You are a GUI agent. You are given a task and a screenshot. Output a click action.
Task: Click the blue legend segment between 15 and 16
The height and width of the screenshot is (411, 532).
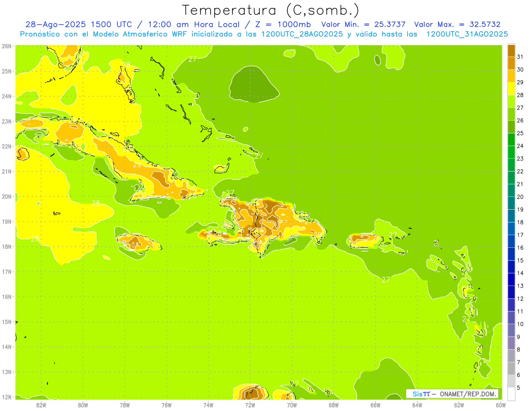[511, 254]
